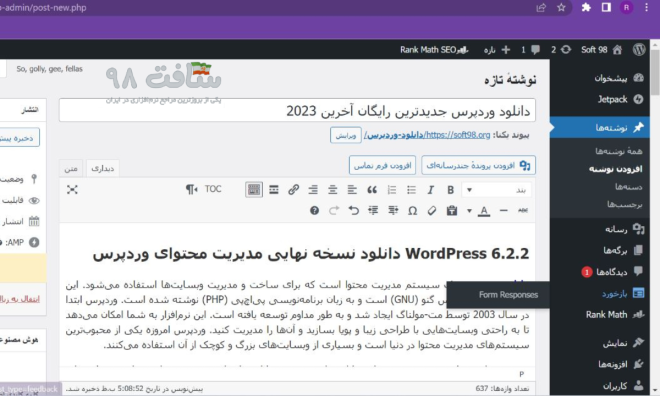Open Media in the admin sidebar
Screen dimensions: 660x396
coord(600,229)
